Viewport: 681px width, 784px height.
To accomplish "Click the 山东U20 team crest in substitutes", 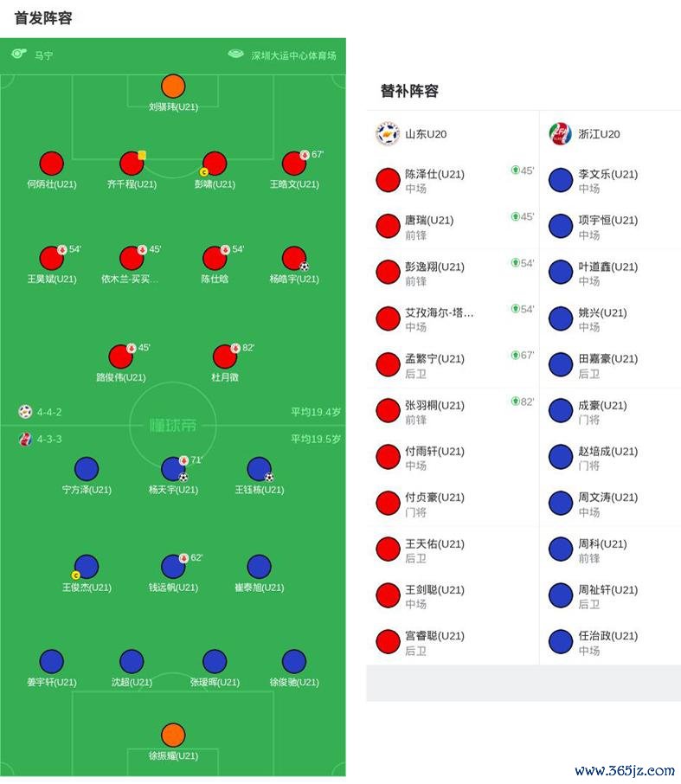I will tap(387, 134).
